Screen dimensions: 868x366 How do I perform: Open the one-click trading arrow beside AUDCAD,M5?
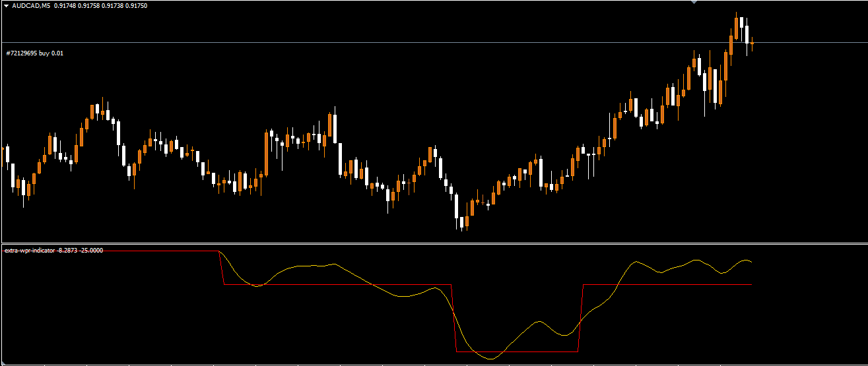pyautogui.click(x=6, y=5)
